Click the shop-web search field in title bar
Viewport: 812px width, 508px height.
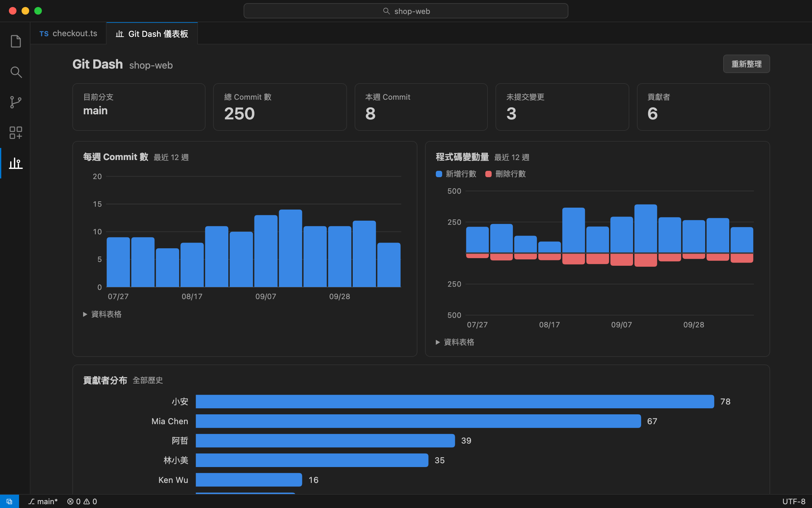click(x=406, y=11)
